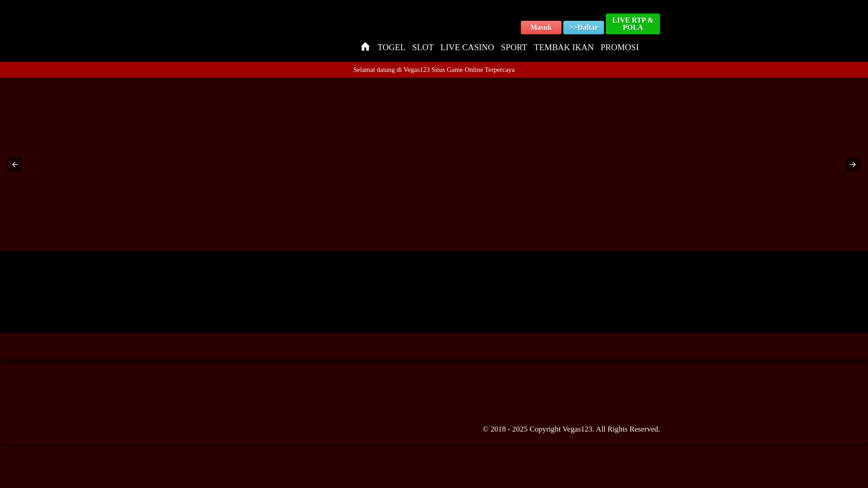Go to previous slide arrow
868x488 pixels.
[x=15, y=164]
